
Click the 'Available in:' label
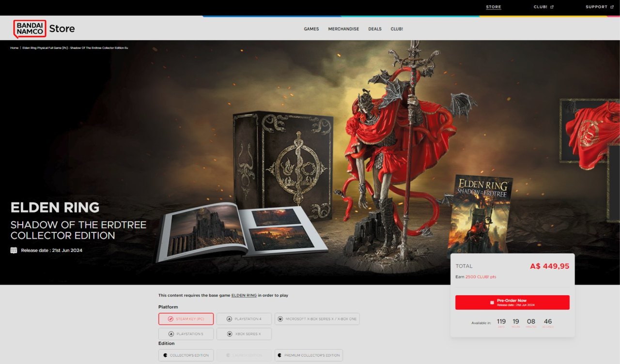(x=481, y=323)
